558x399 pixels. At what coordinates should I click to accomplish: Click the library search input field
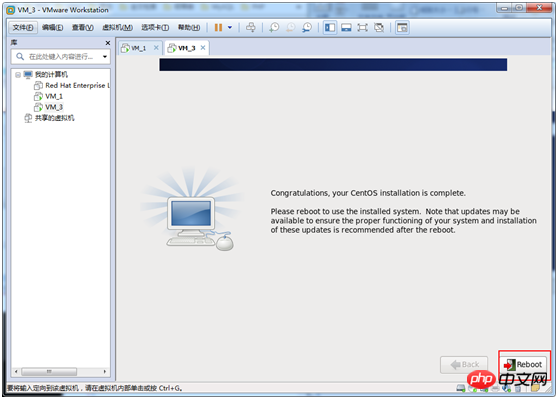61,57
